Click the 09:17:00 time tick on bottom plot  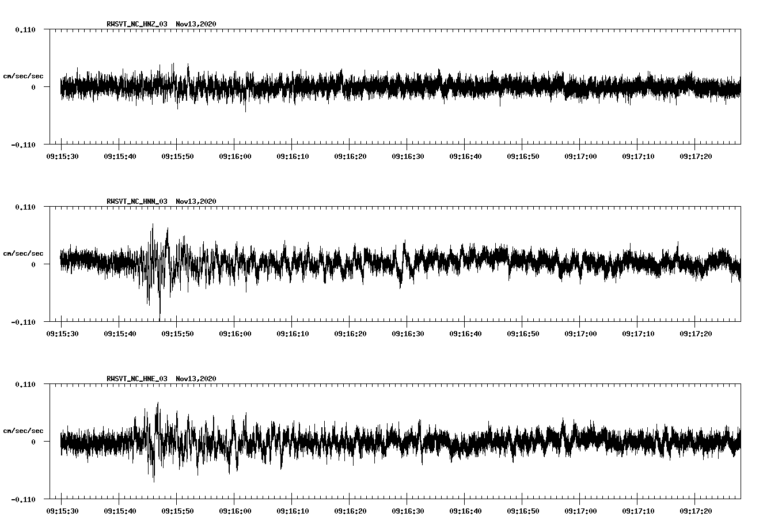point(580,510)
